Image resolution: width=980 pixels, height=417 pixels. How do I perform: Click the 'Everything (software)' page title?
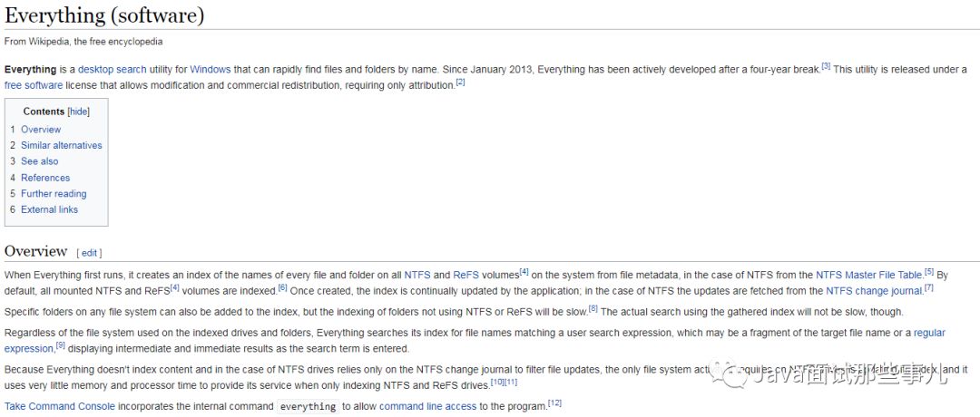(x=104, y=15)
